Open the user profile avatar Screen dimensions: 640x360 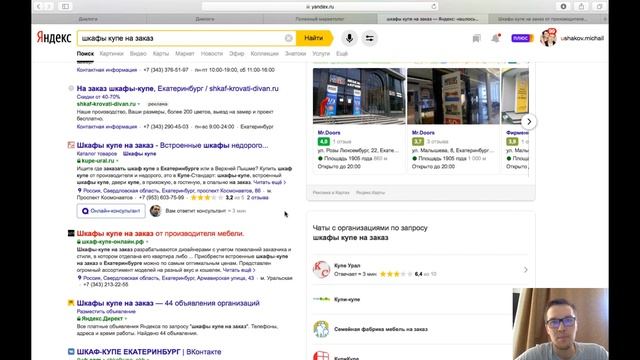pos(548,38)
